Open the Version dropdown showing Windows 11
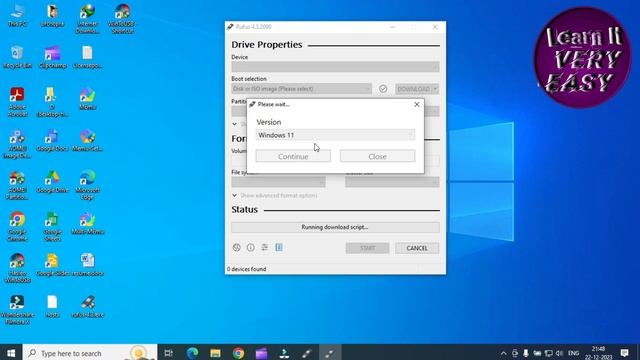Viewport: 640px width, 360px height. pyautogui.click(x=335, y=135)
